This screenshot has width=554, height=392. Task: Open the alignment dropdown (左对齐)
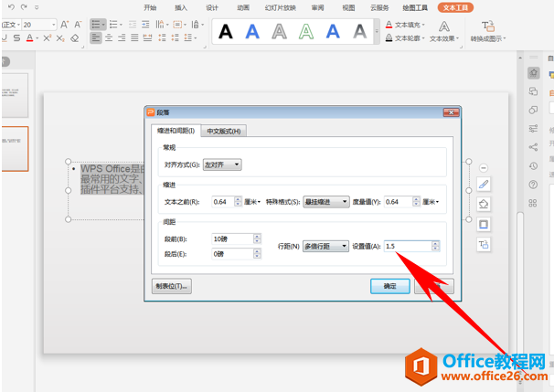click(x=222, y=164)
